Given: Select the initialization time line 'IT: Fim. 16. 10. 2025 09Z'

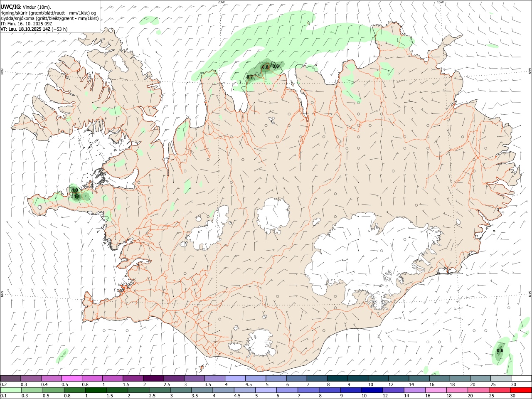Looking at the screenshot, I should pos(26,24).
